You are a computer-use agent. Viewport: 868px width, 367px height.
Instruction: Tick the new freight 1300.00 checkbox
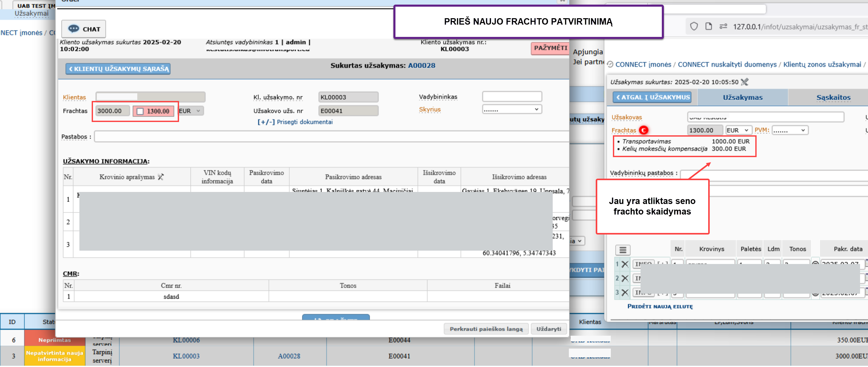point(140,111)
